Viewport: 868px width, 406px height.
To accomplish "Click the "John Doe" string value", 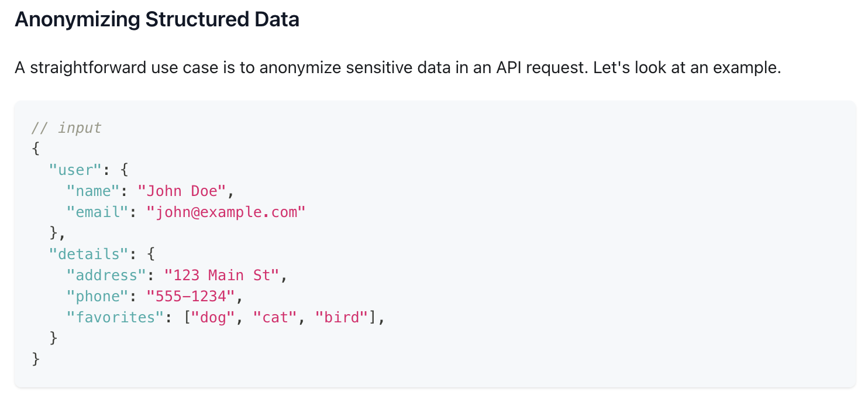I will [181, 191].
